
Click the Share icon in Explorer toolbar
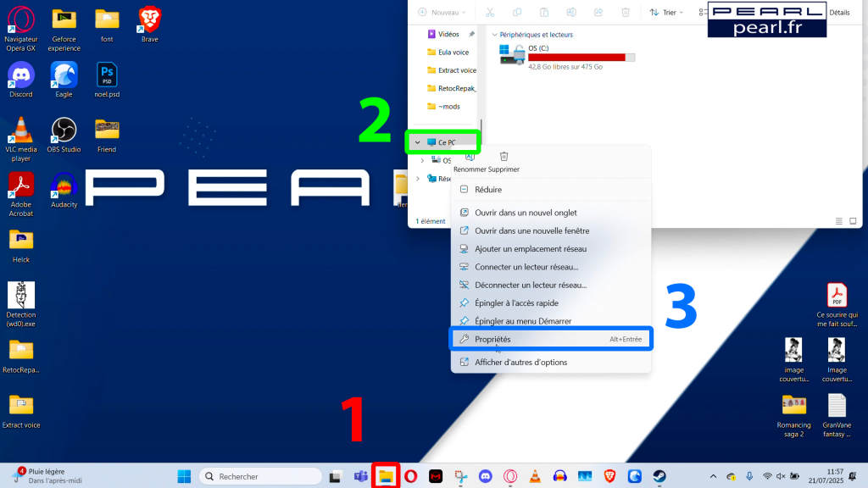(598, 12)
